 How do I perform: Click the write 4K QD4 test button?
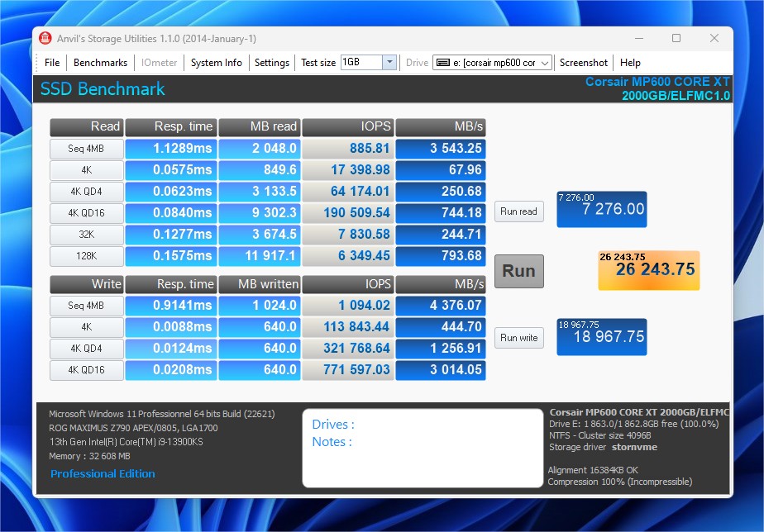(86, 349)
